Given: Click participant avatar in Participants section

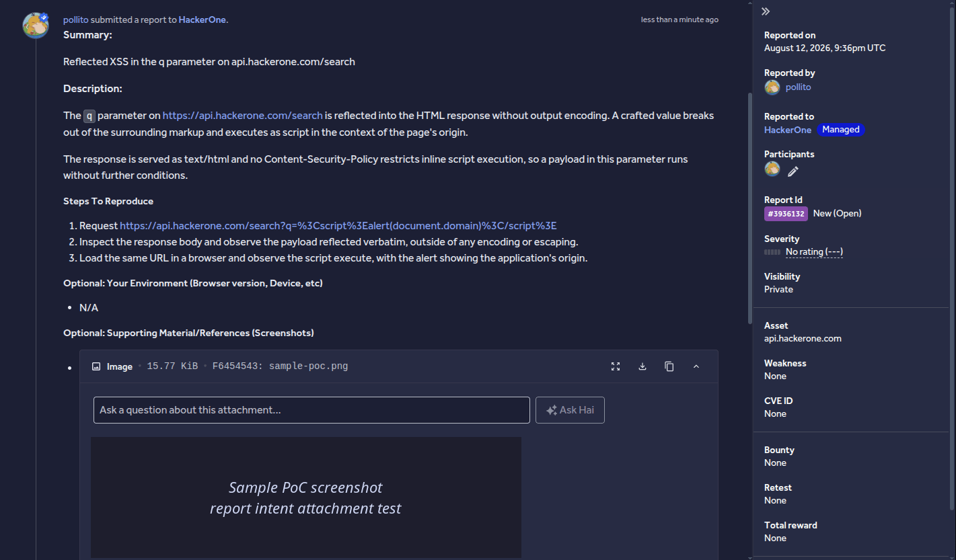Looking at the screenshot, I should 772,169.
